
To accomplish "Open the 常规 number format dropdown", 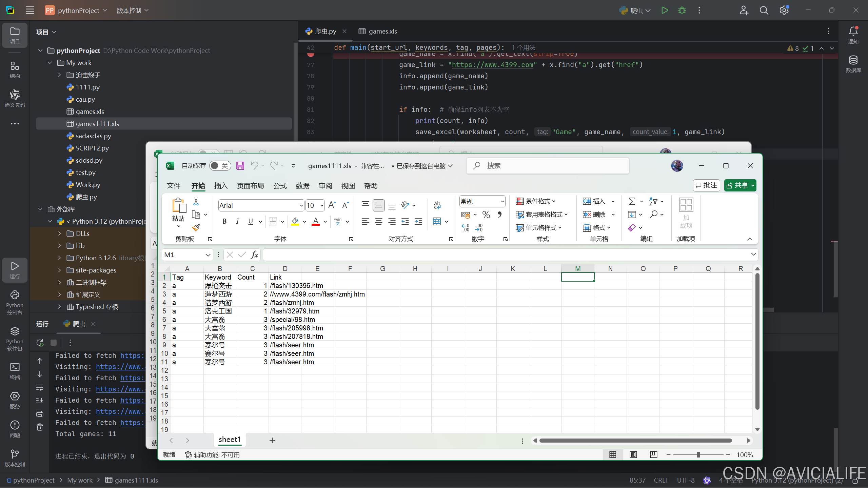I will coord(502,202).
